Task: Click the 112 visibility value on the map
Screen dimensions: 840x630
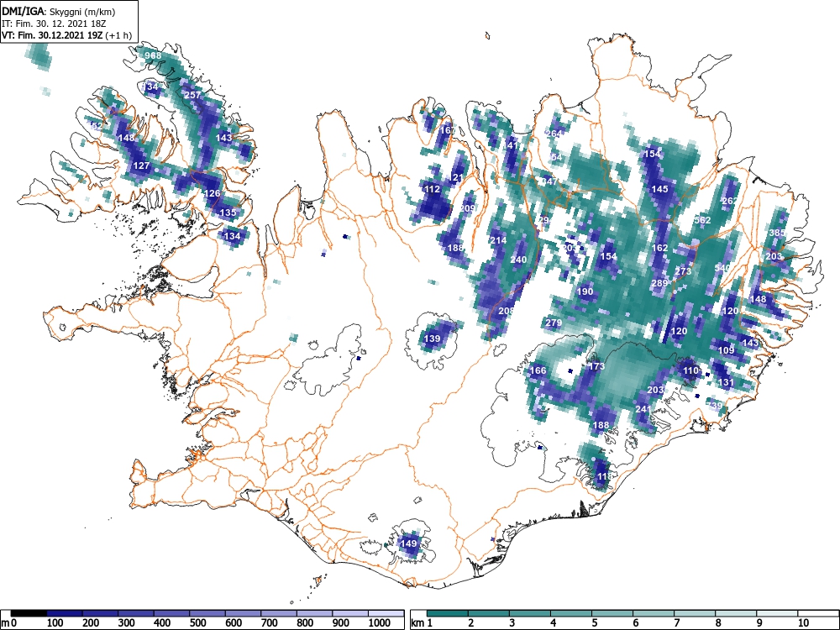Action: 432,189
